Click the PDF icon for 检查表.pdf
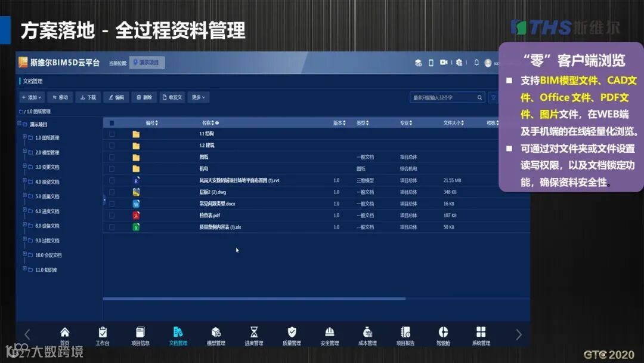Screen dimensions: 644x363 click(136, 215)
